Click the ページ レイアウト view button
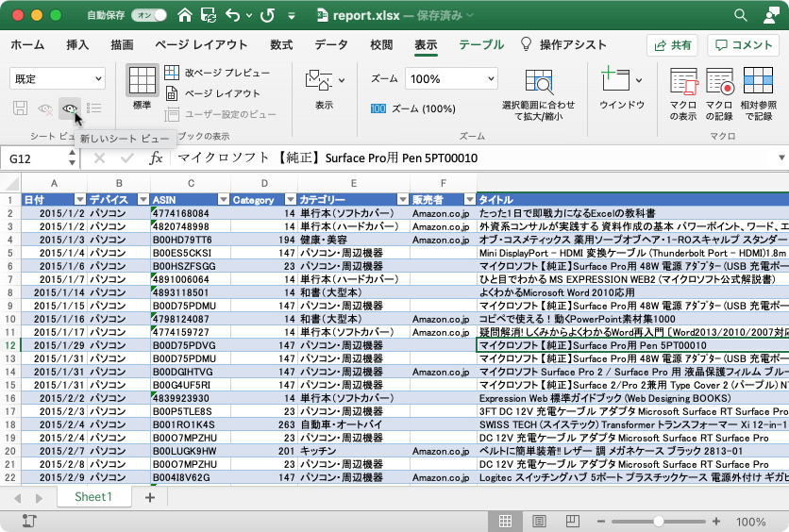The width and height of the screenshot is (789, 532). tap(213, 93)
